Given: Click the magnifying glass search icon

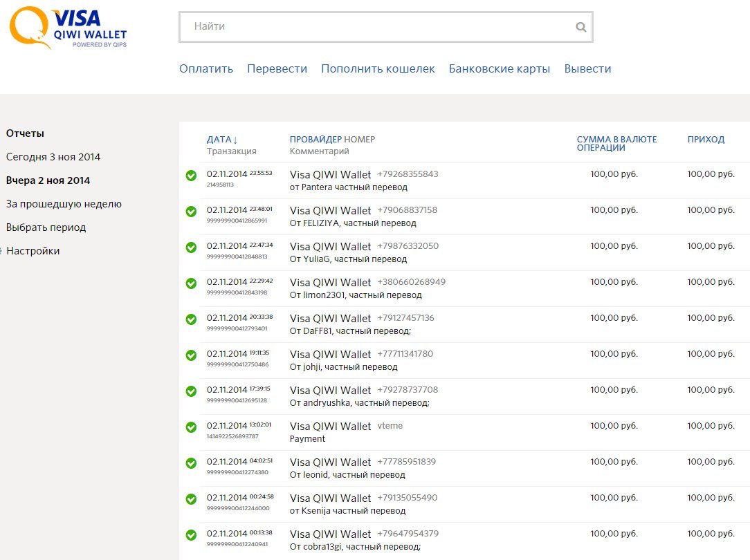Looking at the screenshot, I should (580, 28).
